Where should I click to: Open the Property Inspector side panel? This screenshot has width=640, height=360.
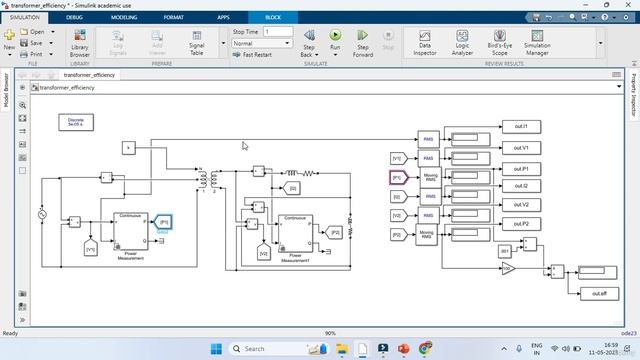pyautogui.click(x=634, y=95)
